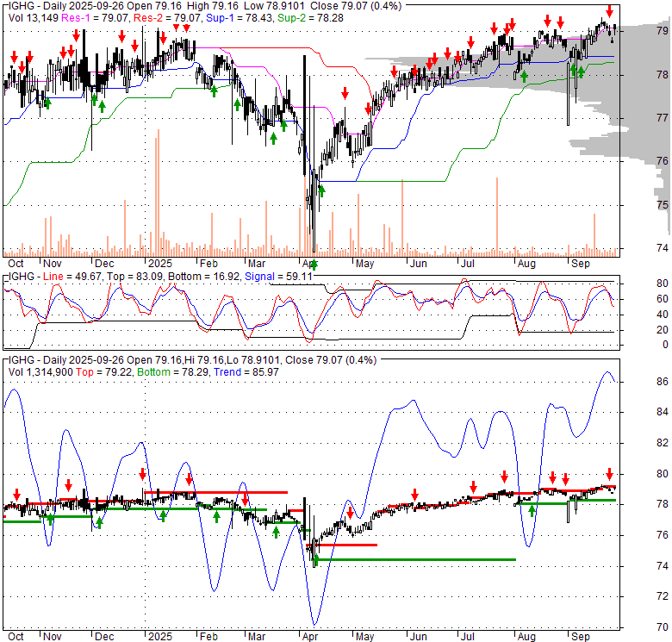672x642 pixels.
Task: Select Apr on the bottom chart time axis
Action: pos(310,637)
